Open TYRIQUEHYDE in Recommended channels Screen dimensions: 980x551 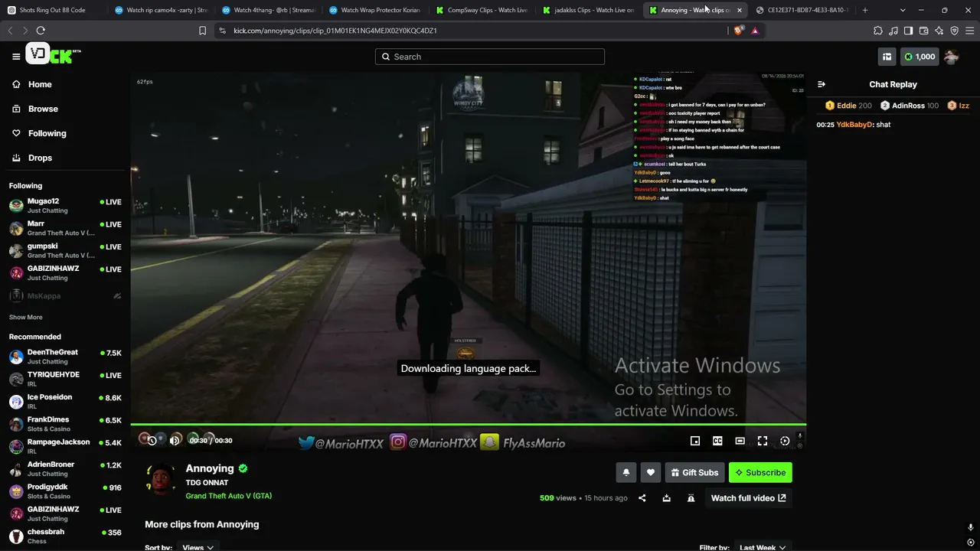[65, 379]
